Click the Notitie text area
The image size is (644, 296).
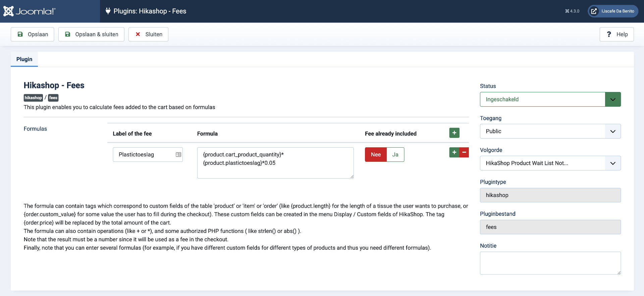point(550,263)
